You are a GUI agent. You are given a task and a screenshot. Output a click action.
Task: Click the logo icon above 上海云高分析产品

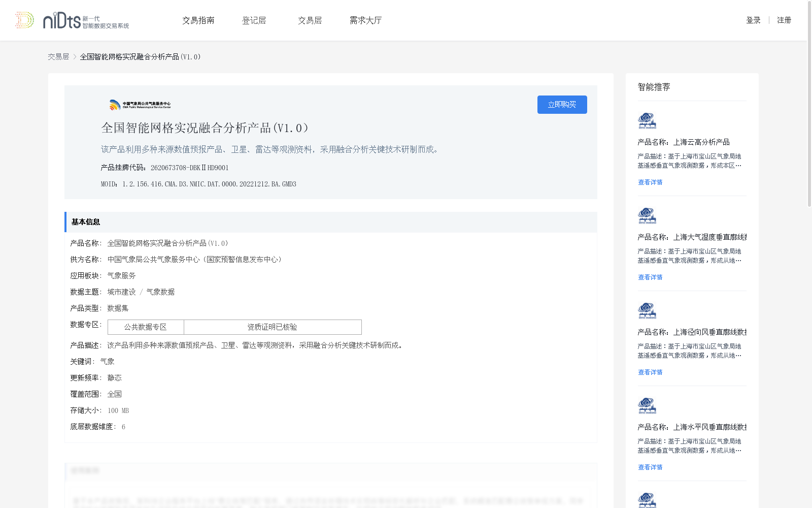(x=647, y=121)
